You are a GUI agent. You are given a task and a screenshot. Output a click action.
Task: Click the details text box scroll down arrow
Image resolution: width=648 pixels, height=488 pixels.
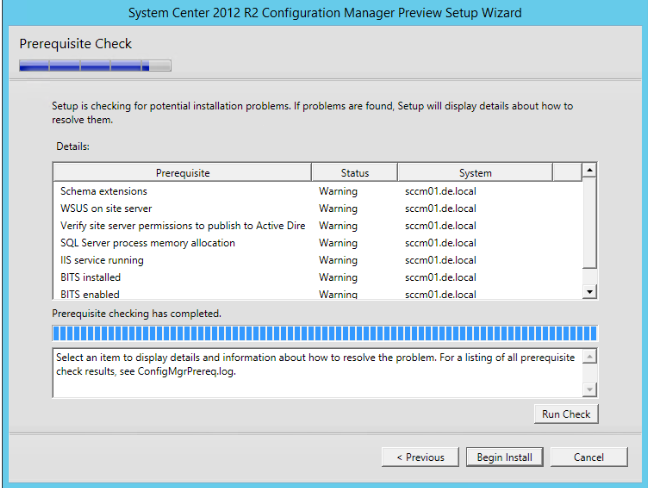(x=589, y=389)
